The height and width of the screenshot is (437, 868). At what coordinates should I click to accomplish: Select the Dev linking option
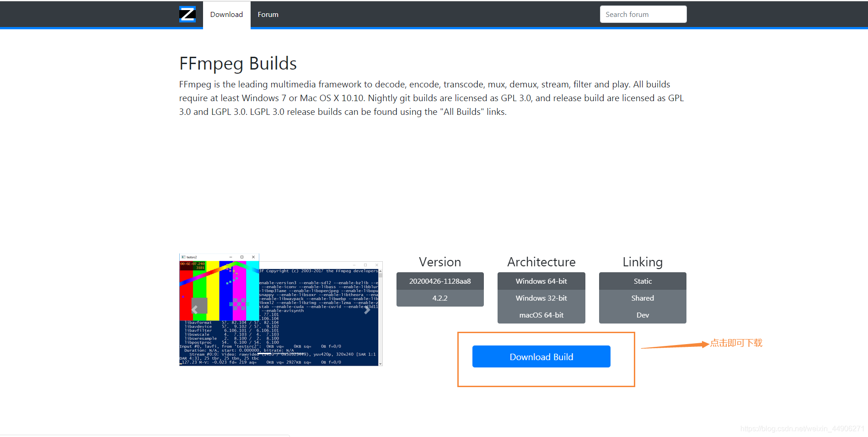click(x=642, y=315)
